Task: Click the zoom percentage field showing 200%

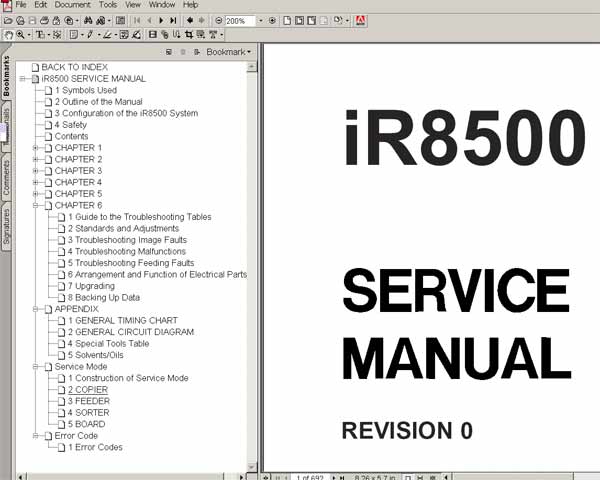Action: pyautogui.click(x=240, y=21)
